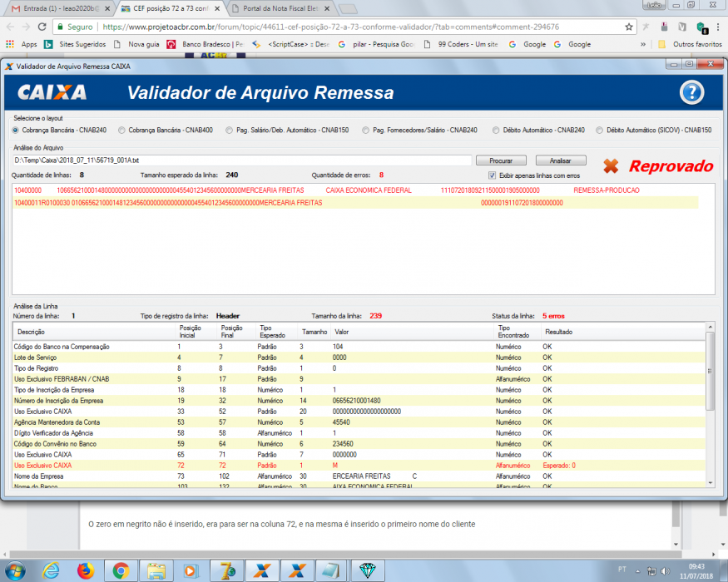Go back in the browser
The width and height of the screenshot is (728, 582).
pyautogui.click(x=10, y=27)
